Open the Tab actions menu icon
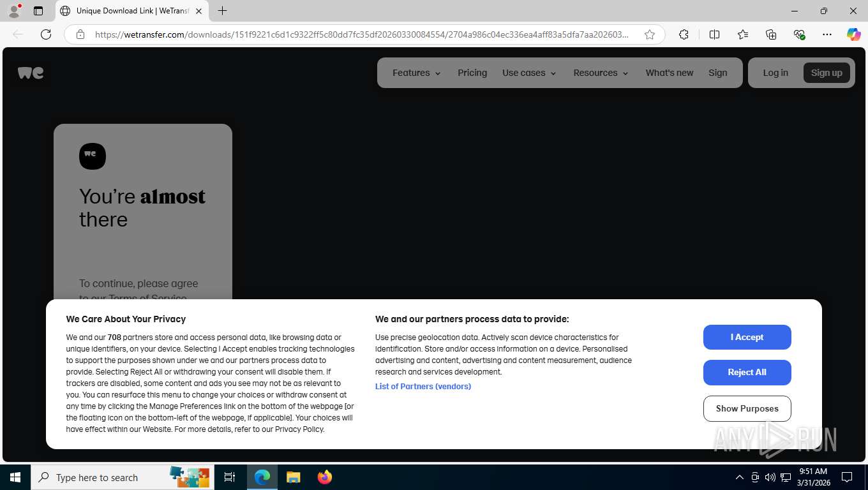The width and height of the screenshot is (868, 490). point(38,11)
